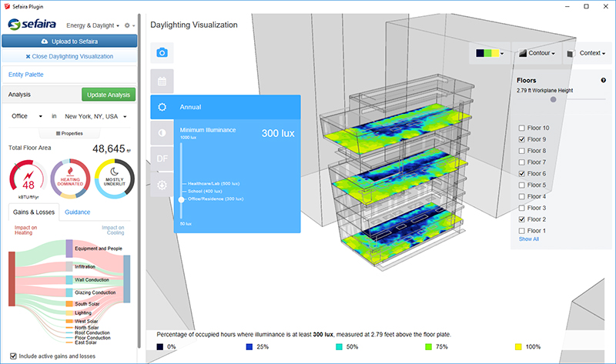Viewport: 616px width, 364px height.
Task: Click the Update Analysis button
Action: pos(109,95)
